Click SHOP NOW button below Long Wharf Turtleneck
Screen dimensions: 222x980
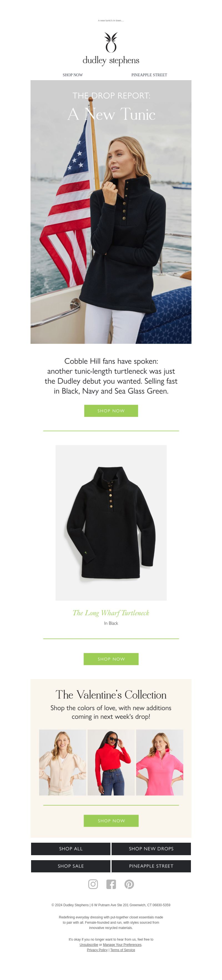pos(111,659)
